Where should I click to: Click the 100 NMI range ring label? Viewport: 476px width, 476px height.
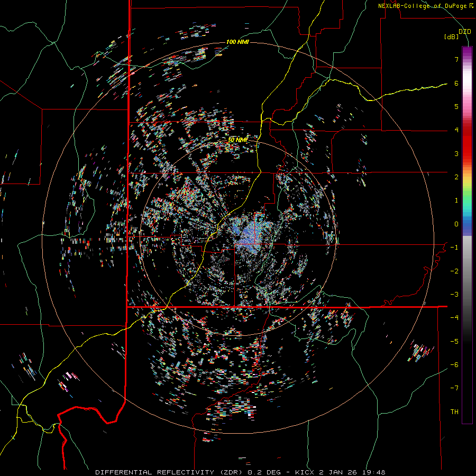(x=237, y=42)
